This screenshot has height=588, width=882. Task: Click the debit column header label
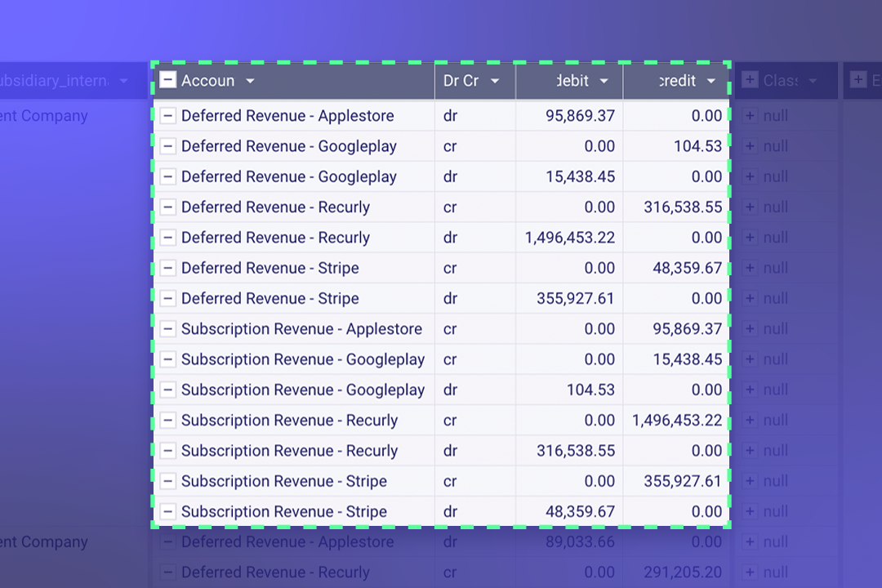[572, 81]
